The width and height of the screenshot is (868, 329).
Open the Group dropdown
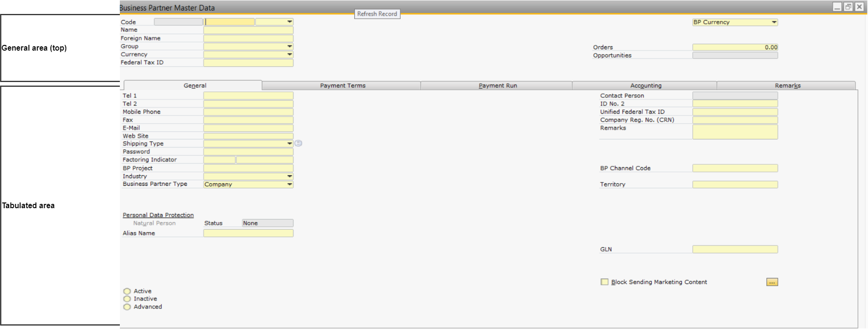click(289, 46)
